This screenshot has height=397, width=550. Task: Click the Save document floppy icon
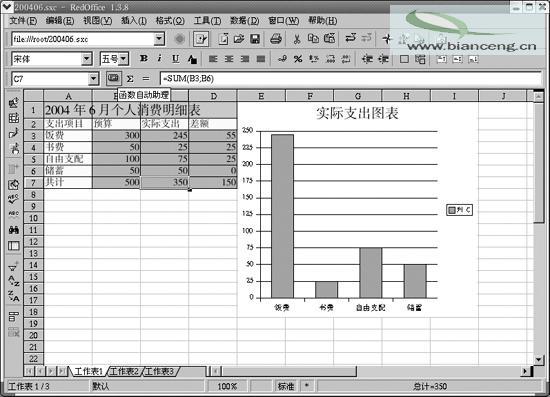pos(255,39)
